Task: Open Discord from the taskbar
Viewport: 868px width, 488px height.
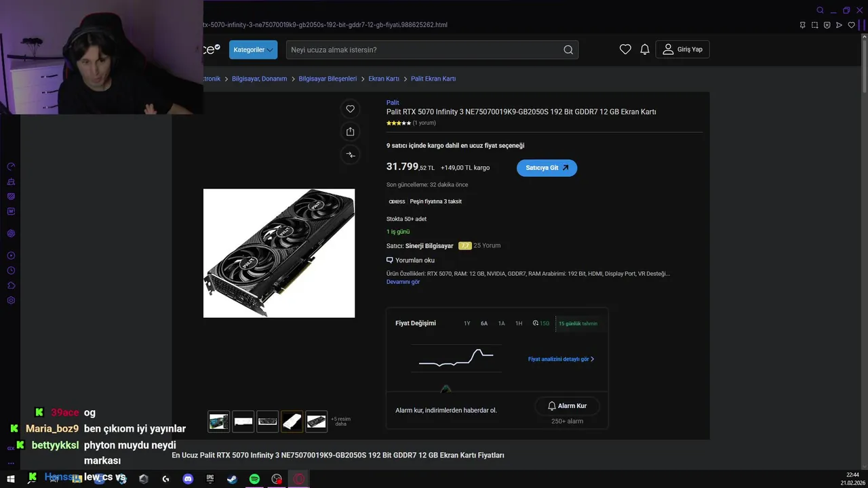Action: coord(188,479)
